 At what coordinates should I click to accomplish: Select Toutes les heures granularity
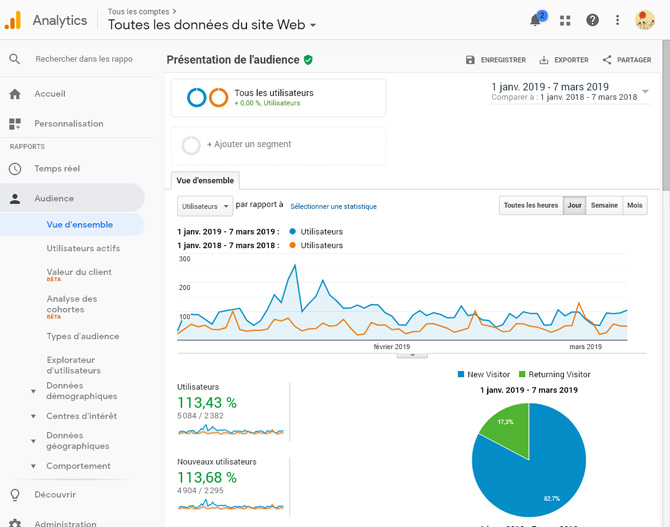531,205
